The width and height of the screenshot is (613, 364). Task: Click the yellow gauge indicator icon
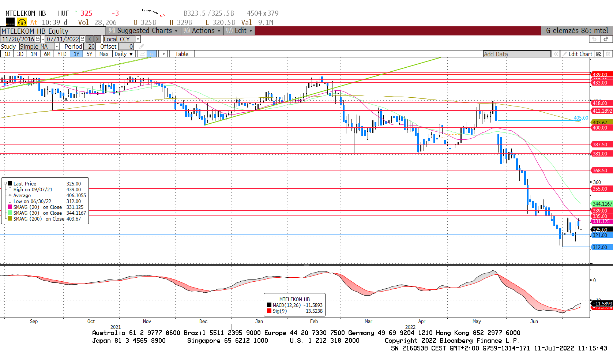tap(22, 22)
